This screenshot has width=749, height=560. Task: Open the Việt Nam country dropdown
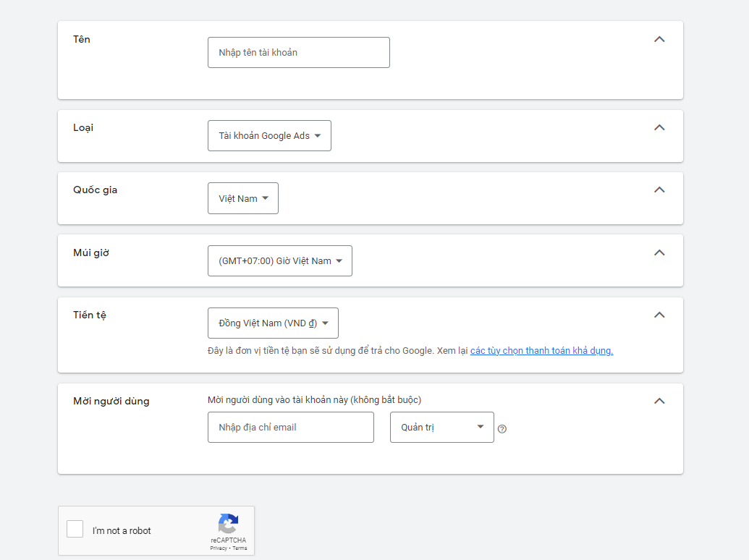click(x=243, y=198)
